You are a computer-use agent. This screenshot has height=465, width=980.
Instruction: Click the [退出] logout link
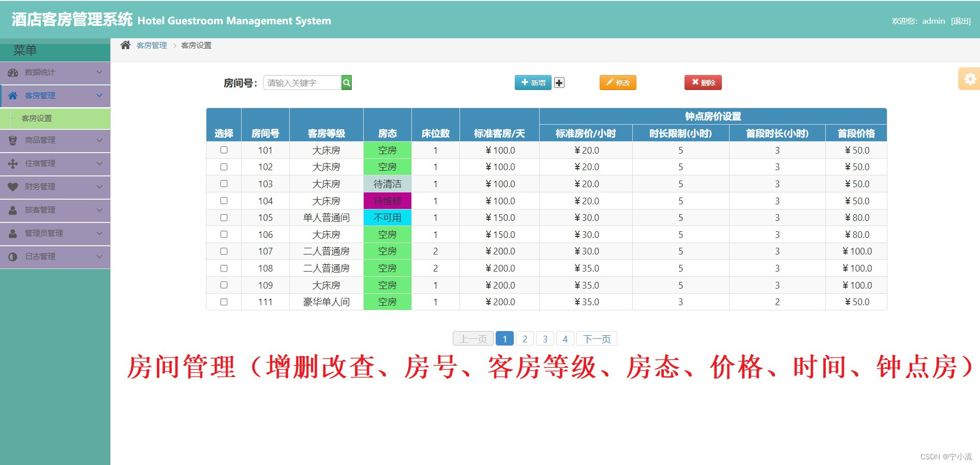(961, 21)
